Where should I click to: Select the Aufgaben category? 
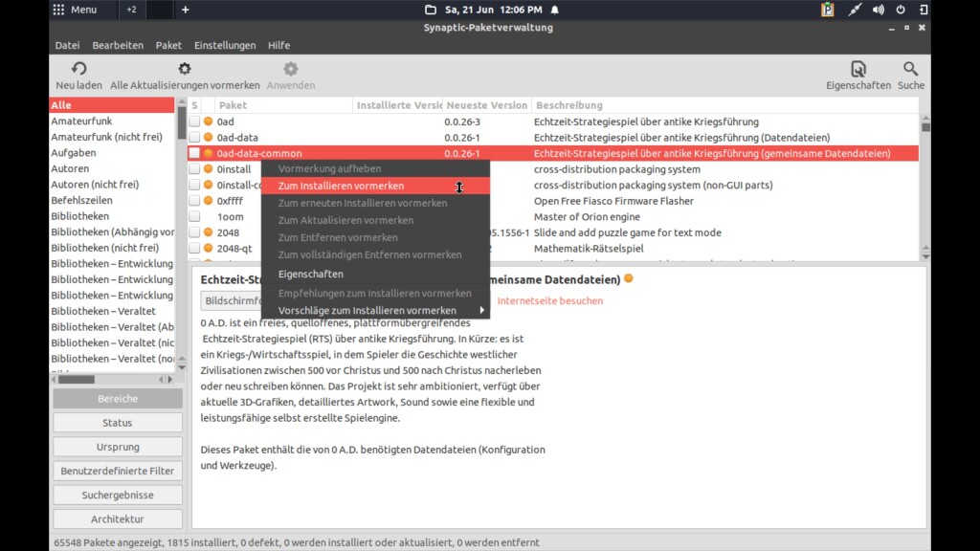click(x=112, y=152)
